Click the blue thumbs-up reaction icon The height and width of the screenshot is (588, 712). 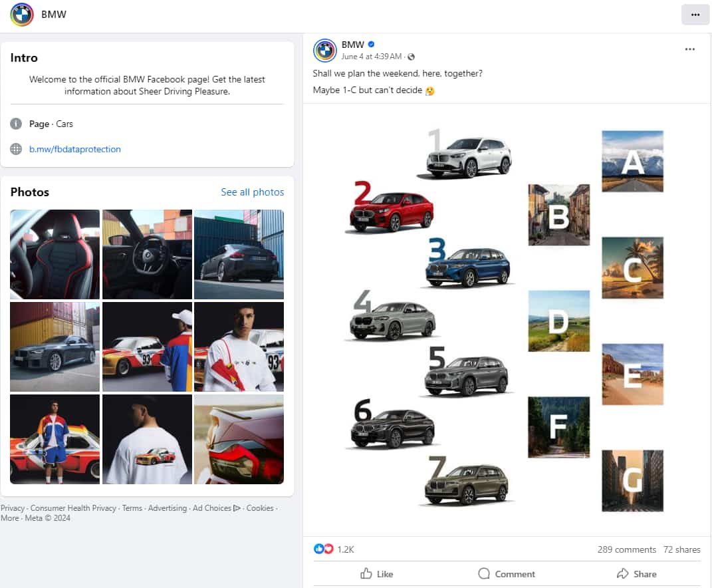pos(319,549)
